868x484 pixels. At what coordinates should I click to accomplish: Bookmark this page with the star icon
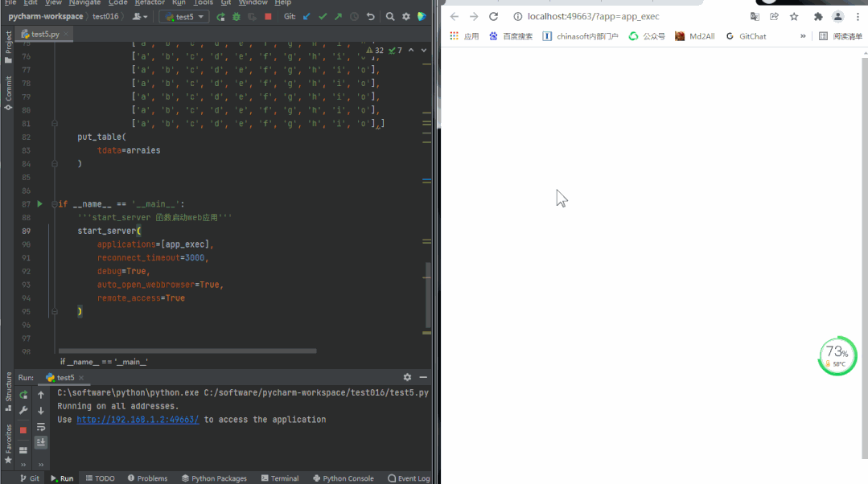tap(794, 16)
